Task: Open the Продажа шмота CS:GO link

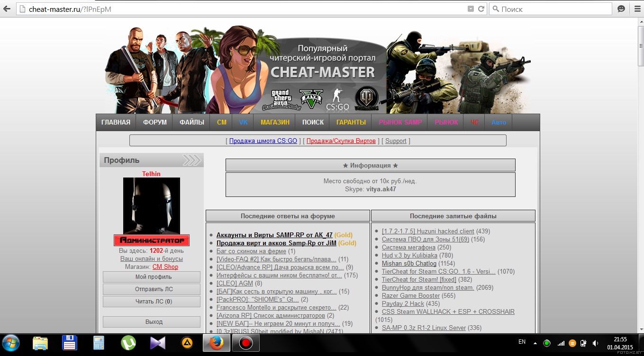Action: point(263,141)
